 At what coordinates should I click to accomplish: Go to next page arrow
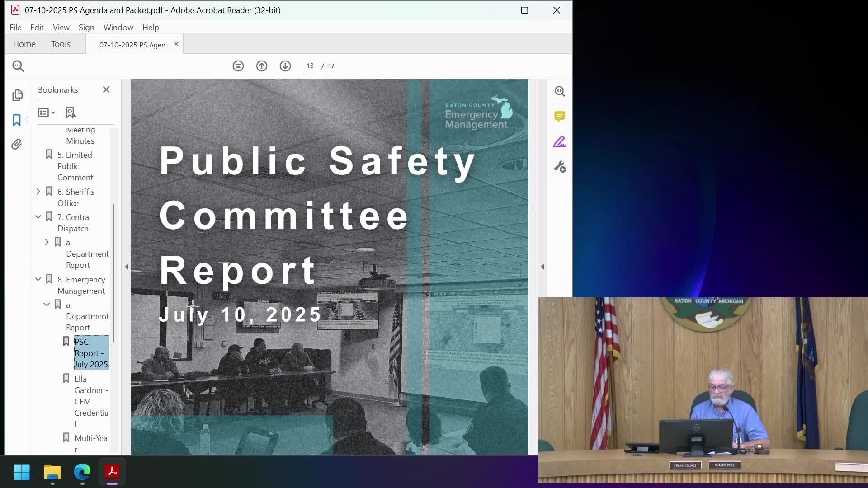point(285,66)
